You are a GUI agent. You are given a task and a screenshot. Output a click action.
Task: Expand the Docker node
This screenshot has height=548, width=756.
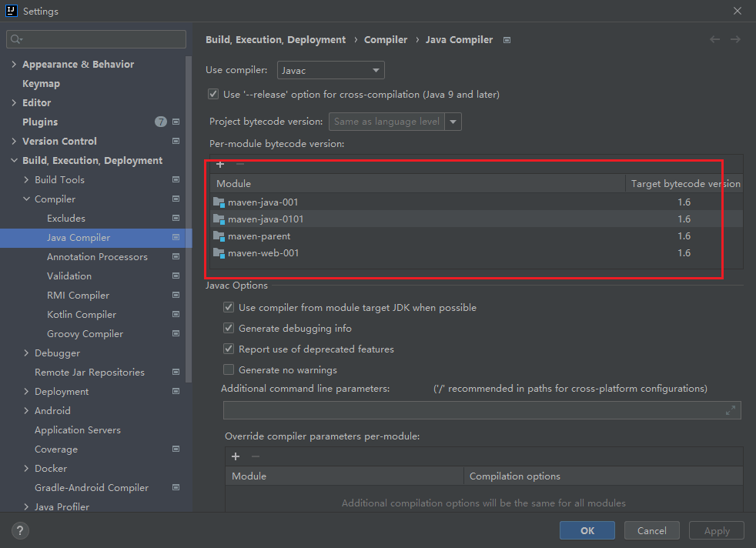pos(26,469)
